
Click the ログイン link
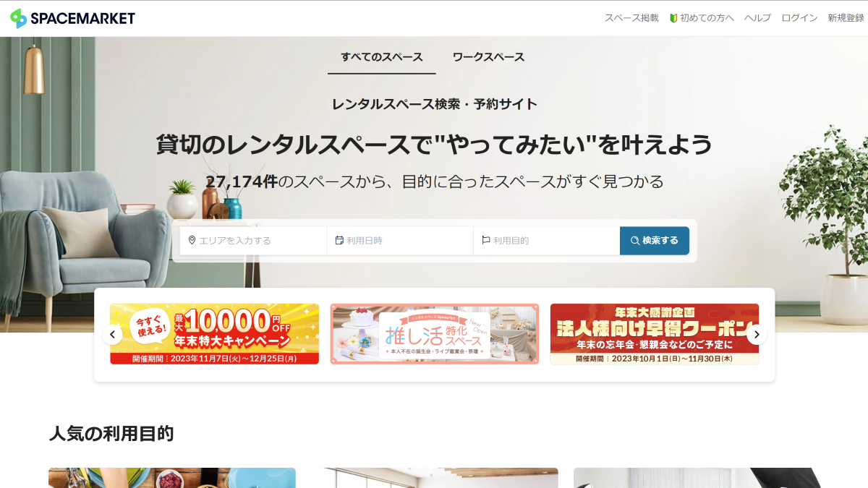tap(799, 17)
